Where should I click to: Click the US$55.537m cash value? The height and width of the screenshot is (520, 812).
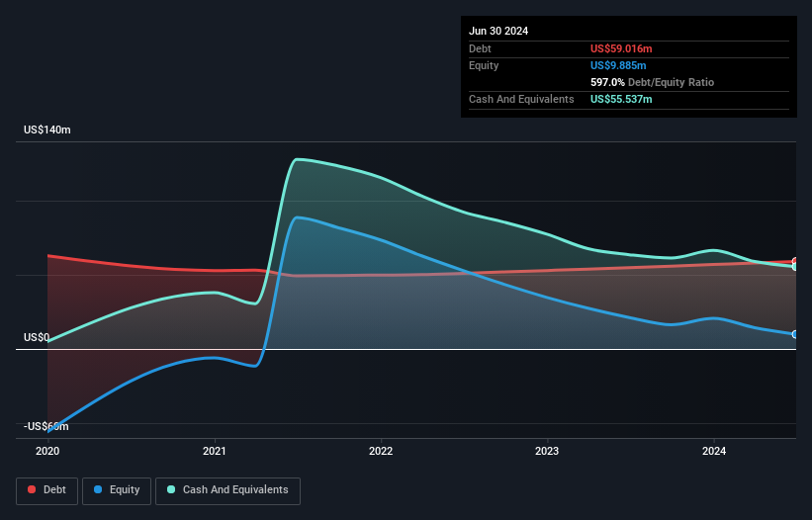(621, 99)
